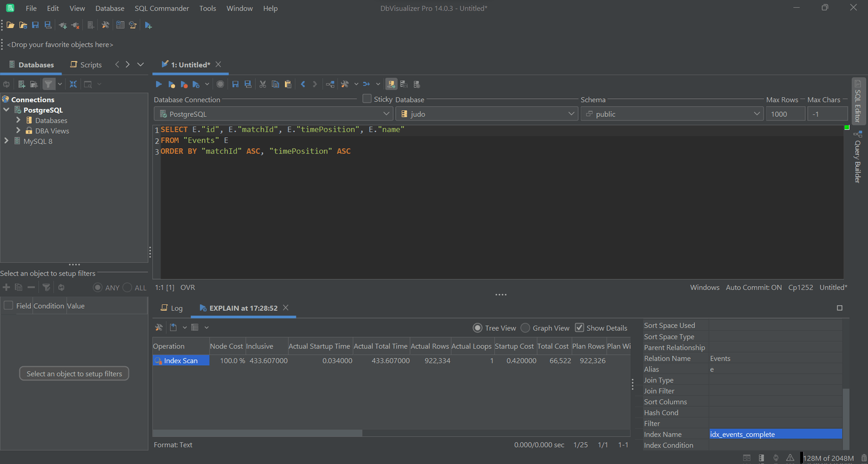Image resolution: width=868 pixels, height=464 pixels.
Task: Click the Select an object to setup filters button
Action: click(74, 373)
